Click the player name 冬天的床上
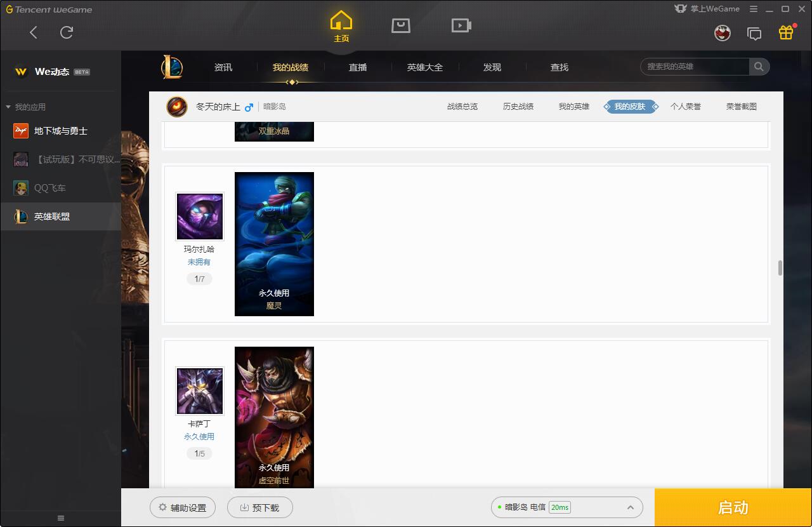 218,107
